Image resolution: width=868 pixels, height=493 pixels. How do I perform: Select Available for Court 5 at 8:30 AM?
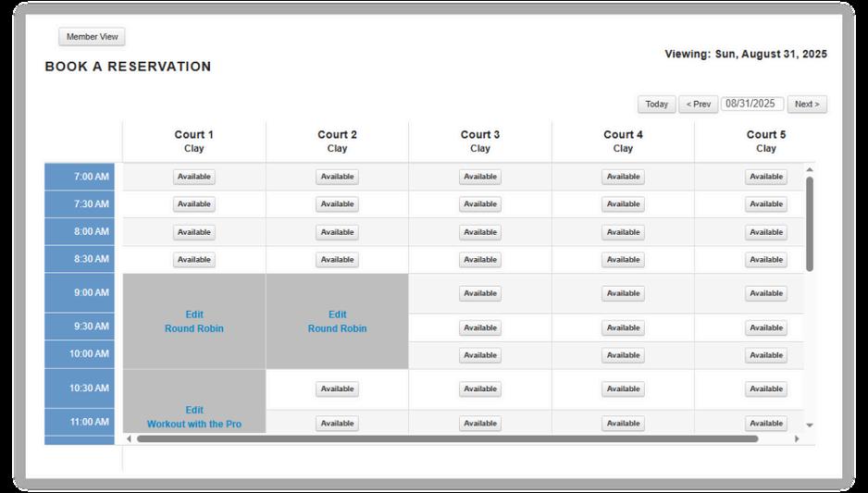(765, 260)
